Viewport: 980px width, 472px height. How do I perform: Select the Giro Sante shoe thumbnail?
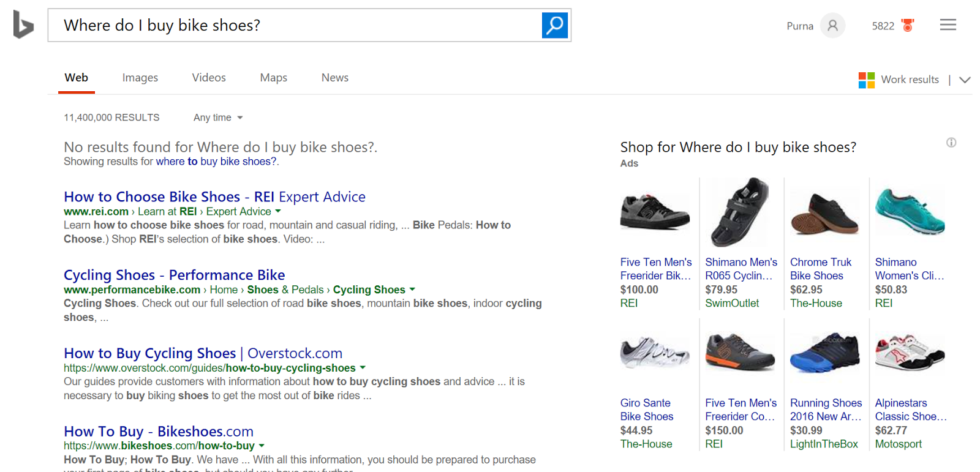point(655,353)
